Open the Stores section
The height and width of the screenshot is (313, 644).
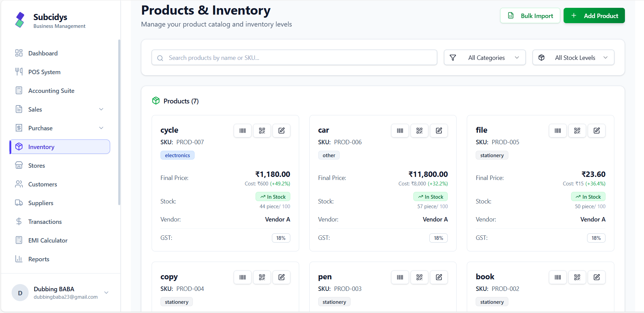tap(60, 165)
